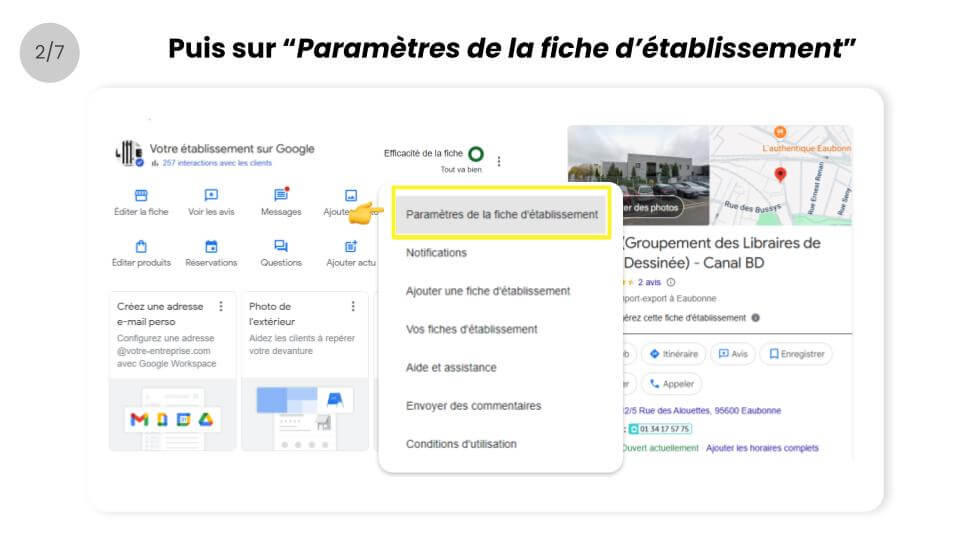
Task: Click Google Calendar icon in Workspace card
Action: pyautogui.click(x=183, y=419)
